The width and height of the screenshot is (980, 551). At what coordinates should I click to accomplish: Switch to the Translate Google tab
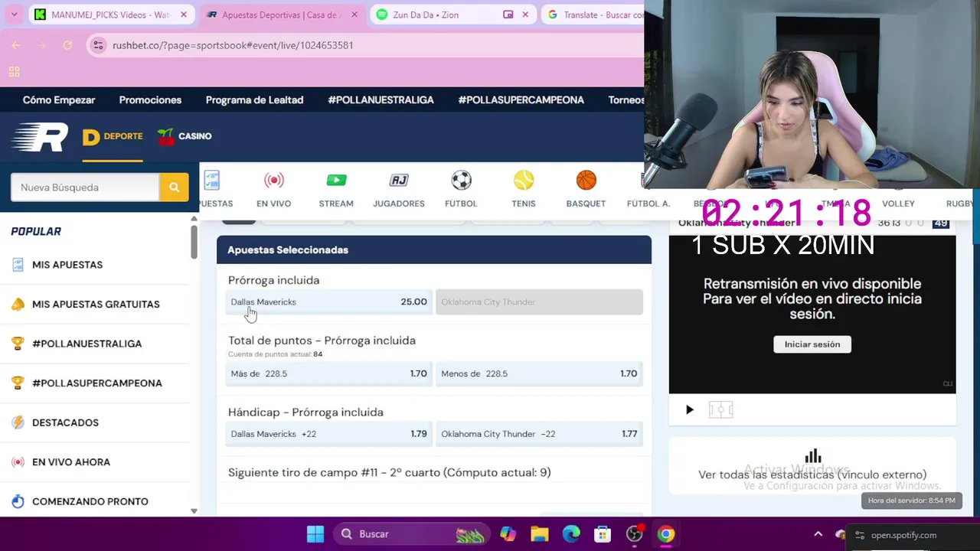pyautogui.click(x=593, y=15)
